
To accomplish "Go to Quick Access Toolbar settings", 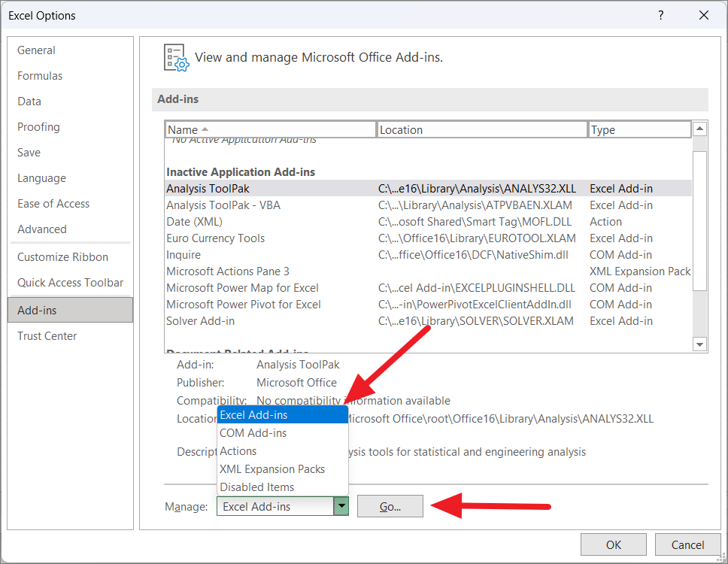I will tap(71, 283).
